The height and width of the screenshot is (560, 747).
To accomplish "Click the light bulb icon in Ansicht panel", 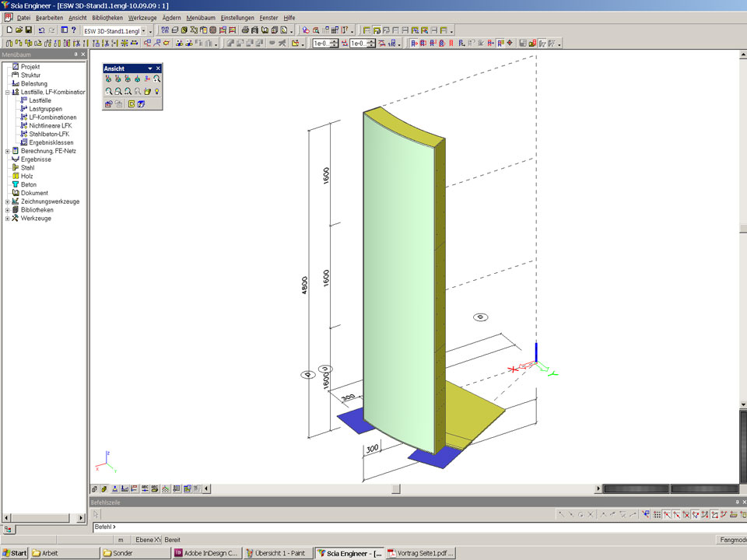I will coord(156,91).
